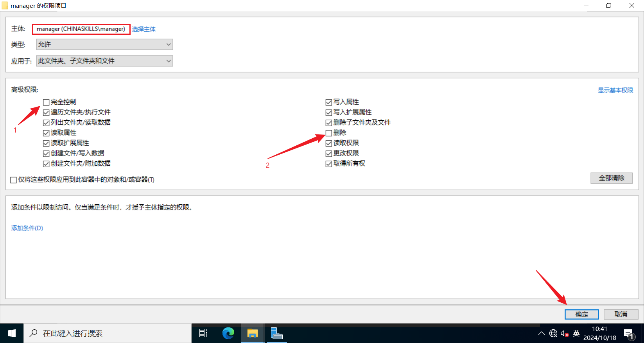
Task: Close the manager 的权限项目 window
Action: (632, 5)
